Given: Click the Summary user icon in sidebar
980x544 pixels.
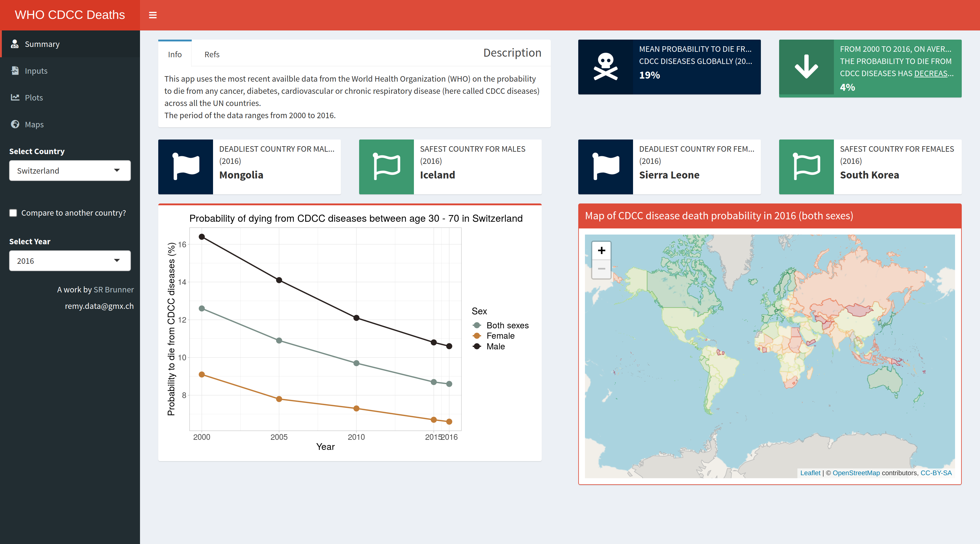Looking at the screenshot, I should (15, 44).
